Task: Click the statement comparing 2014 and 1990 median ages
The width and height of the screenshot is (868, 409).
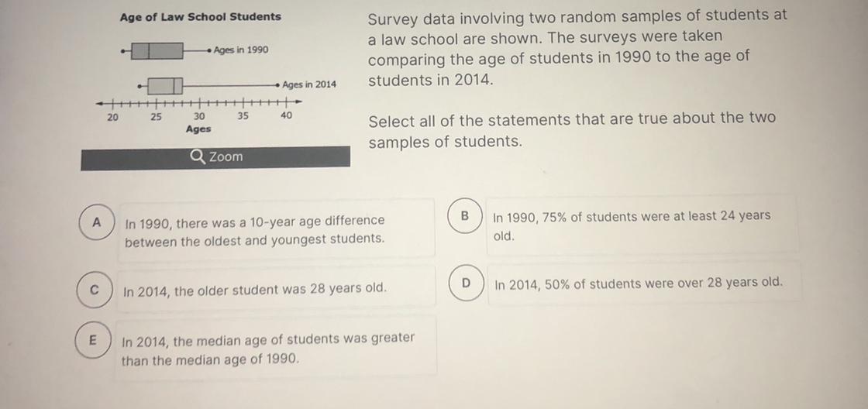Action: tap(267, 349)
